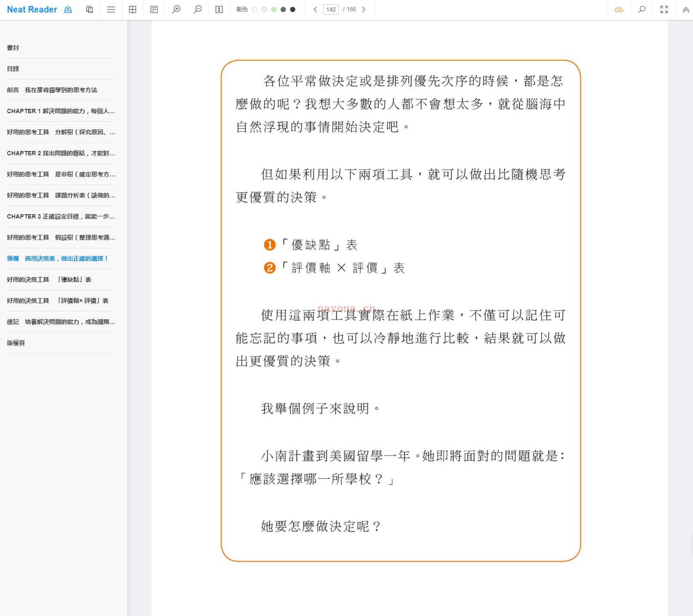
Task: Enter fullscreen mode
Action: (x=664, y=9)
